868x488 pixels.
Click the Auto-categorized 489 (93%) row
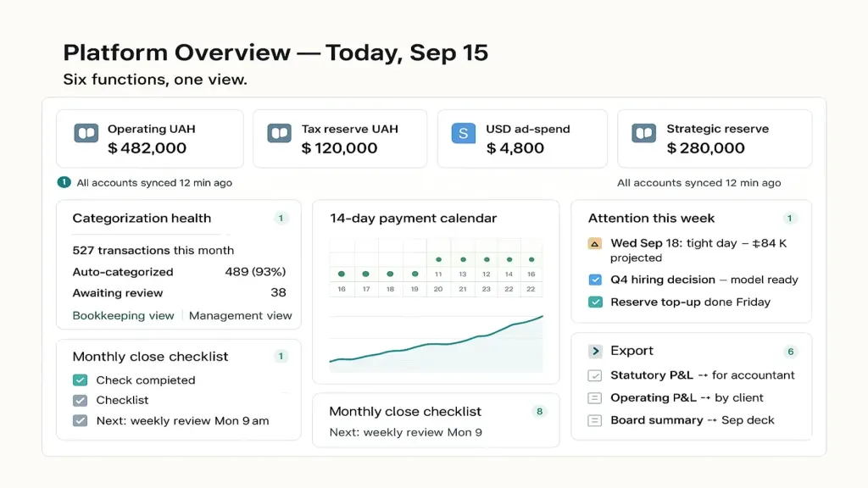180,272
